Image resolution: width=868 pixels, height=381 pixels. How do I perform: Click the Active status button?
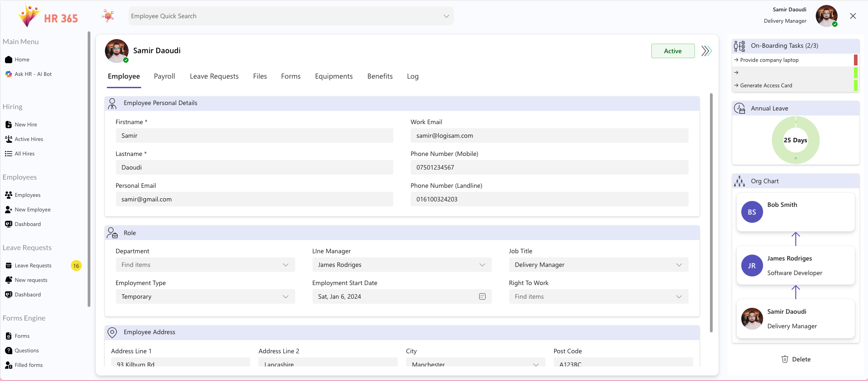click(x=673, y=51)
